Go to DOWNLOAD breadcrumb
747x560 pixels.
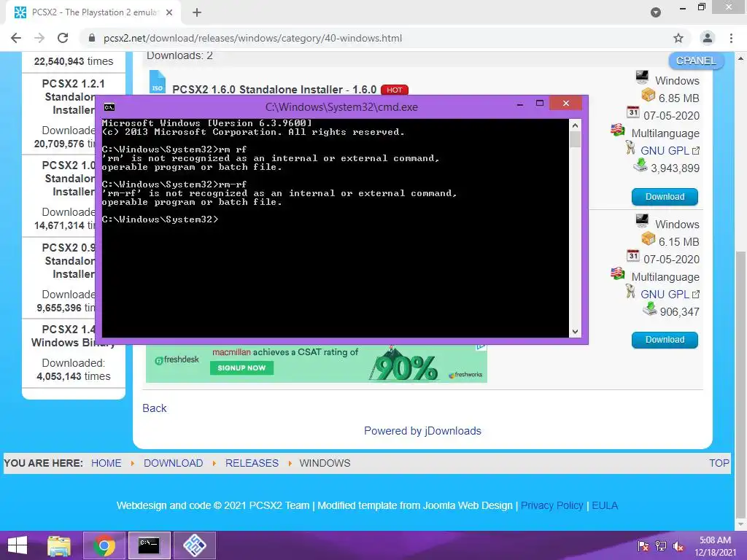point(174,463)
